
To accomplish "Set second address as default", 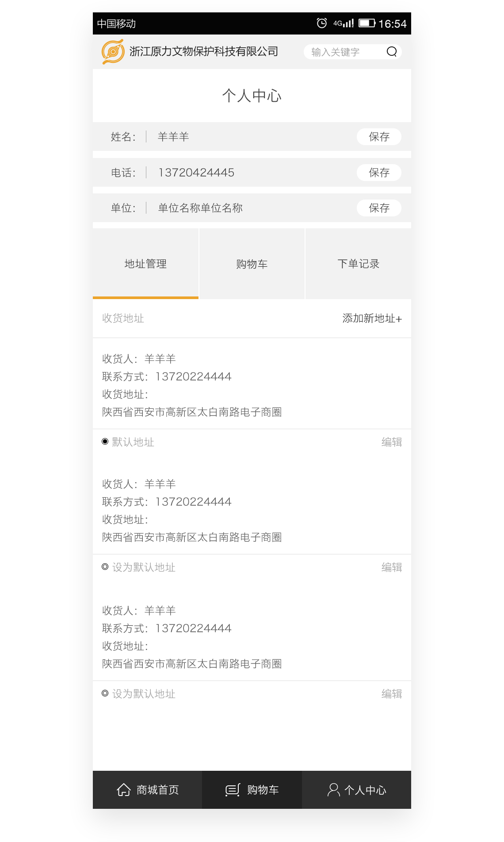I will pyautogui.click(x=105, y=567).
